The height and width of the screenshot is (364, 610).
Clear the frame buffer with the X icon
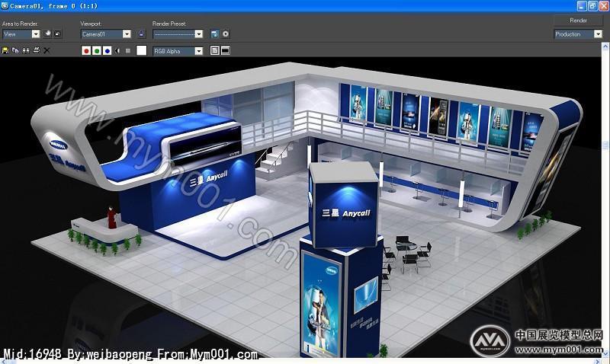coord(47,50)
